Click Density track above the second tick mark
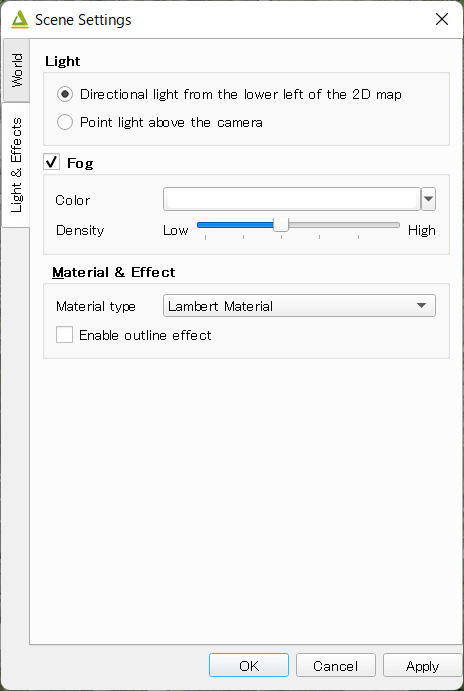 243,225
